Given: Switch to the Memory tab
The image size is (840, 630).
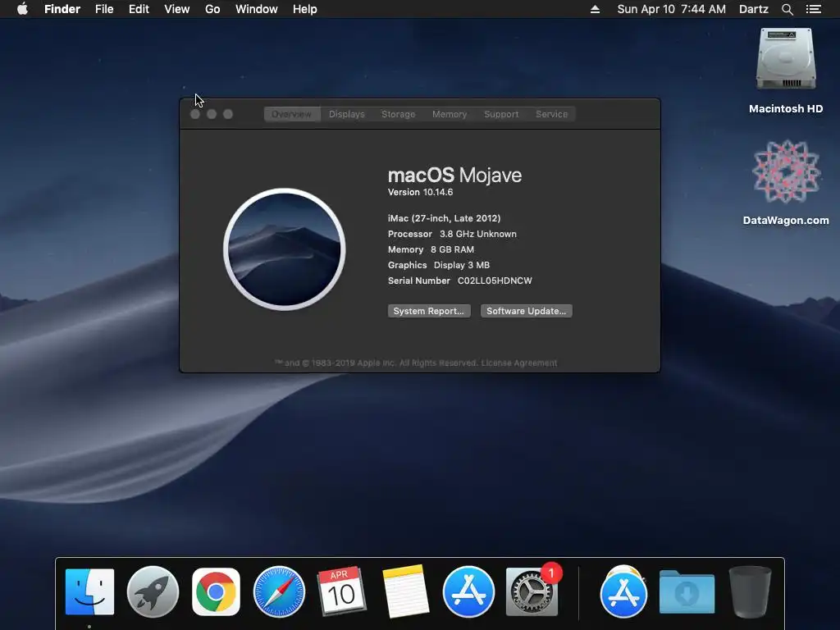Looking at the screenshot, I should pos(450,114).
